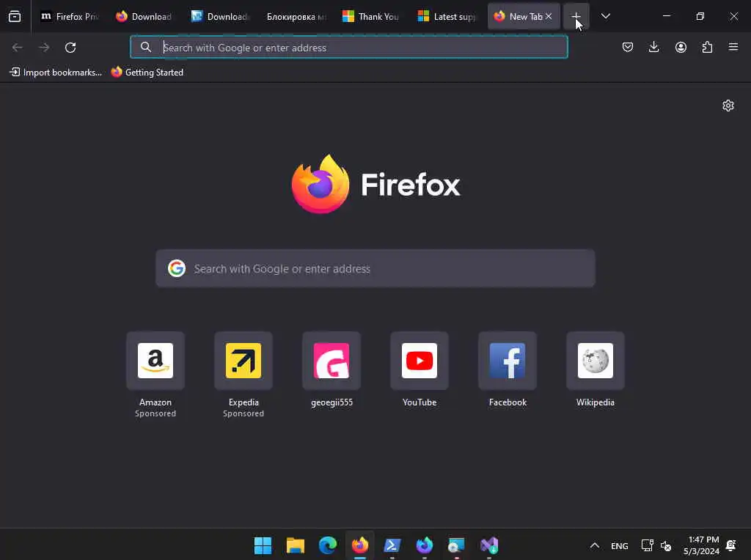This screenshot has height=560, width=751.
Task: Expand the list all tabs dropdown
Action: 606,16
